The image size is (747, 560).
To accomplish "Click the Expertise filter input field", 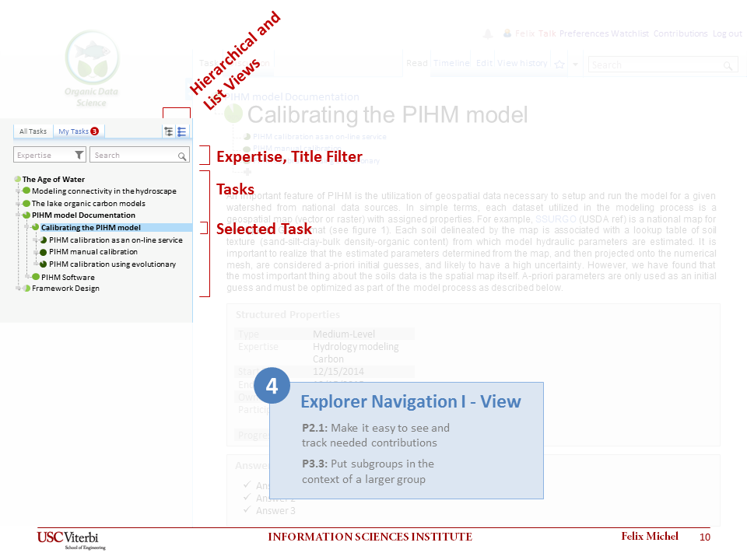I will tap(43, 156).
